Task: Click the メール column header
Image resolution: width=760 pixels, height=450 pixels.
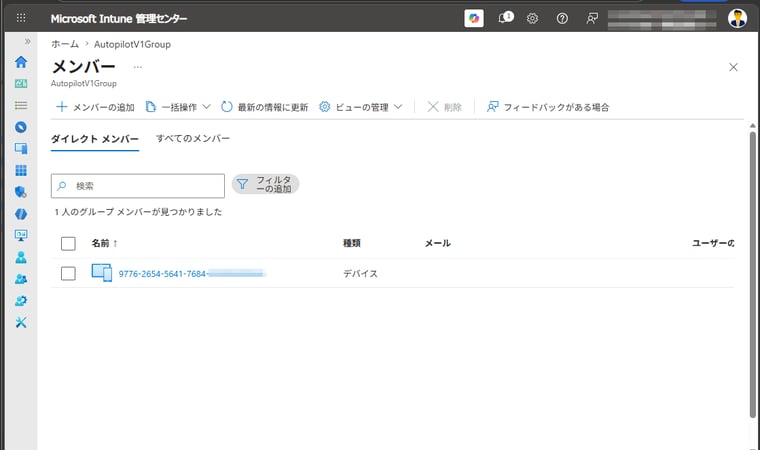Action: pos(438,243)
